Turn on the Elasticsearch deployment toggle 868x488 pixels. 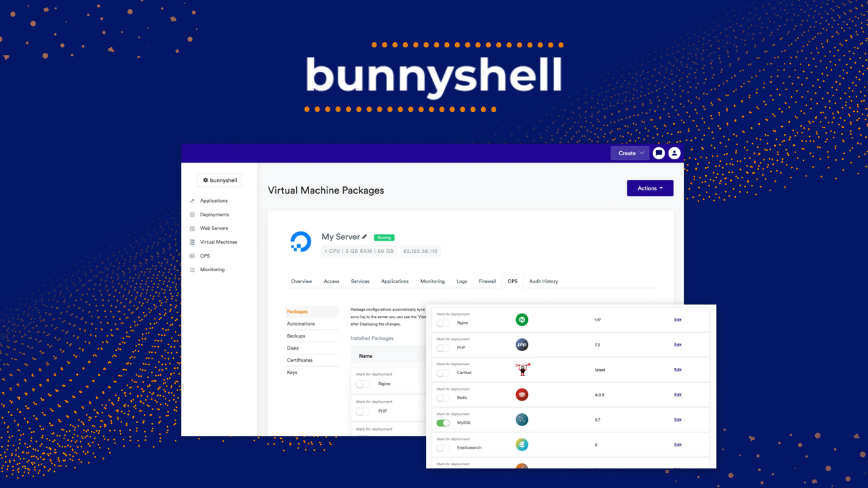coord(443,448)
